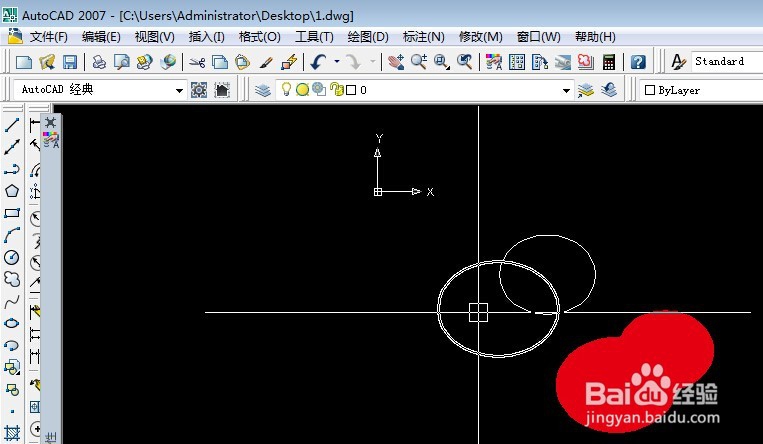This screenshot has height=444, width=763.
Task: Select the Spline tool
Action: point(12,302)
